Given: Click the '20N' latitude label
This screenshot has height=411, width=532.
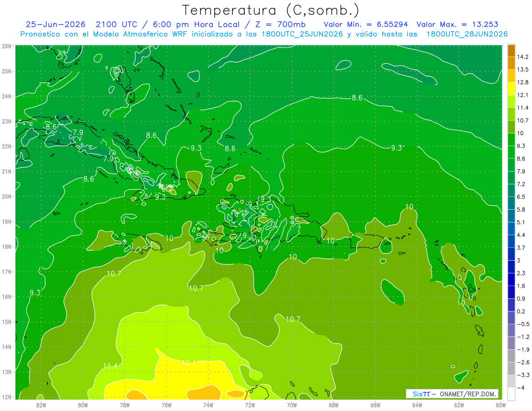Looking at the screenshot, I should coord(7,196).
